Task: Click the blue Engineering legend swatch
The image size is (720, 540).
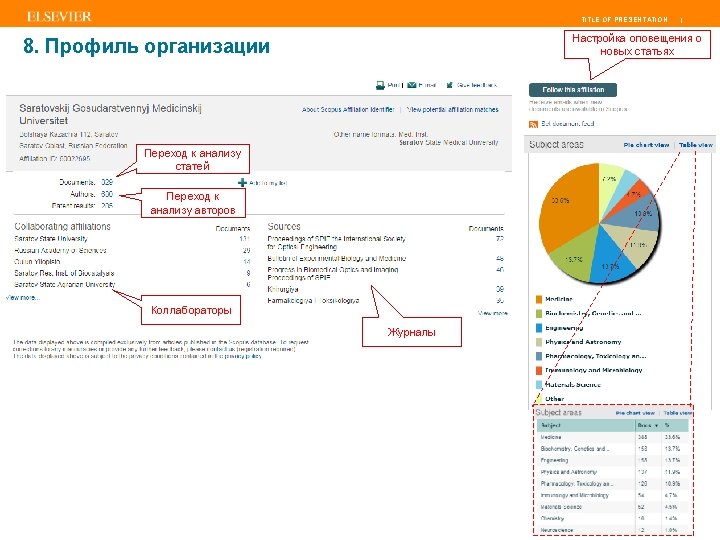Action: point(539,328)
